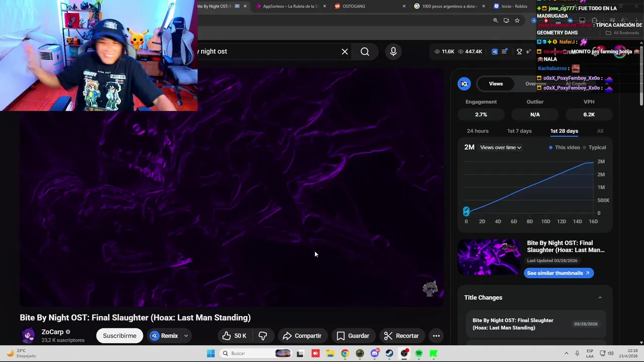Screen dimensions: 644x362
Task: Open the ZoCarp channel name link
Action: point(52,332)
